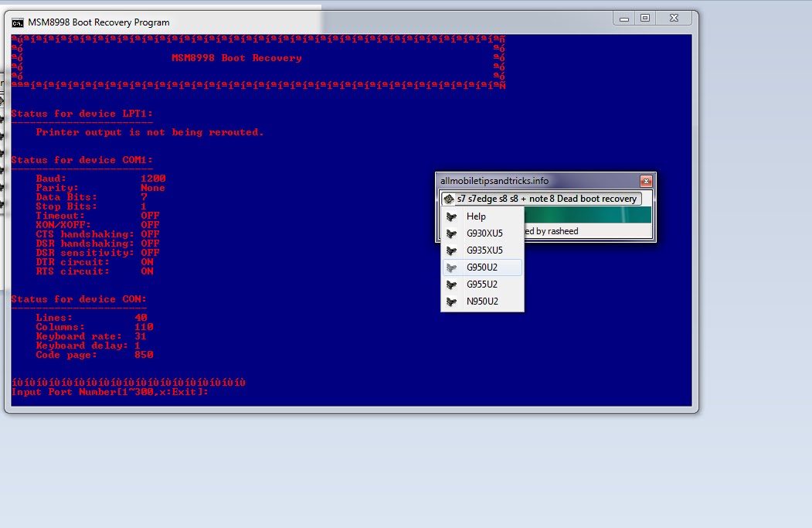Viewport: 812px width, 528px height.
Task: Click the Code page value 850
Action: pos(144,355)
